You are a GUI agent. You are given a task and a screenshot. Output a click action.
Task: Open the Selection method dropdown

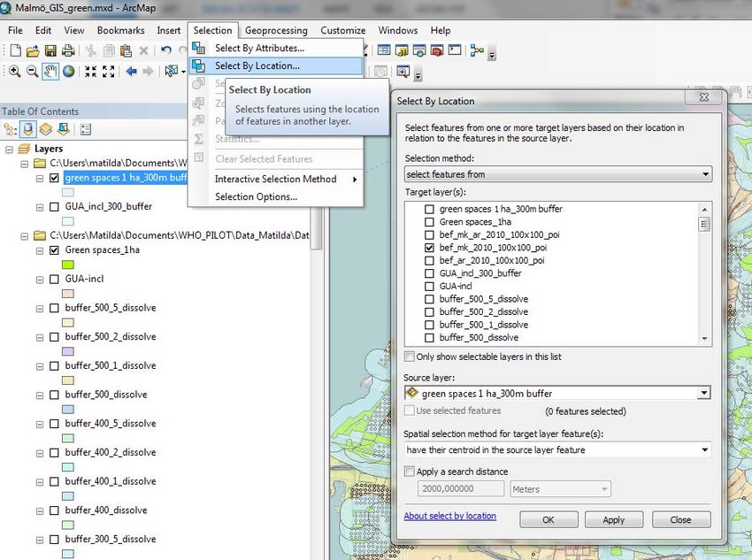click(558, 174)
